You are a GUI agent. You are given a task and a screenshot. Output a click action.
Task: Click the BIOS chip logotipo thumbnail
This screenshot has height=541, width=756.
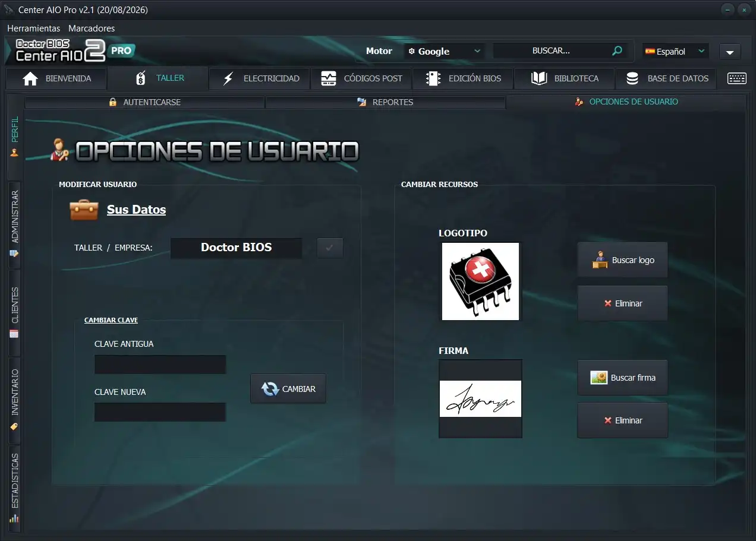pyautogui.click(x=480, y=281)
